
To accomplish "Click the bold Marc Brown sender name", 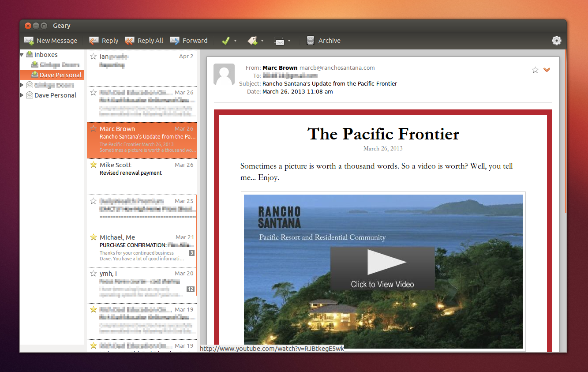I will pos(280,68).
